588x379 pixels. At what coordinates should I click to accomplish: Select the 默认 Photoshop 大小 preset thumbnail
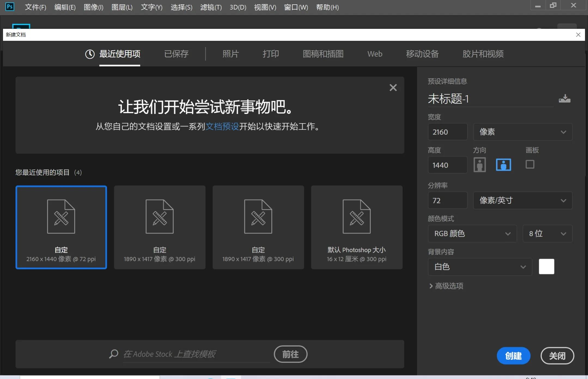click(x=357, y=227)
